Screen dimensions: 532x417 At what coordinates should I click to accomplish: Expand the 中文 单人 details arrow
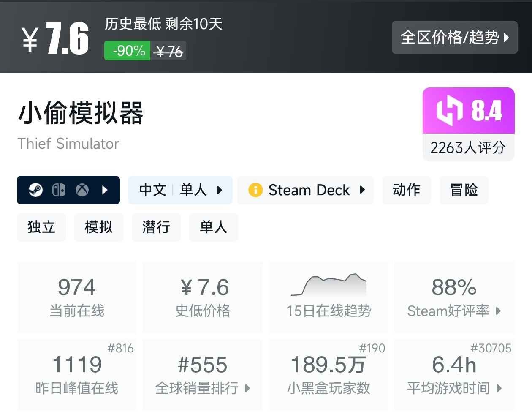(220, 190)
